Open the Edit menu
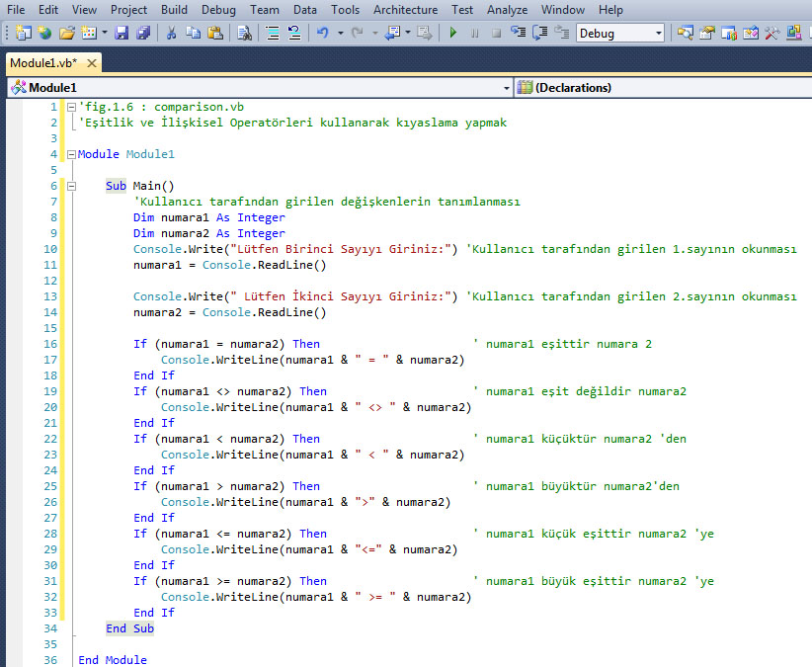812x667 pixels. (x=48, y=10)
